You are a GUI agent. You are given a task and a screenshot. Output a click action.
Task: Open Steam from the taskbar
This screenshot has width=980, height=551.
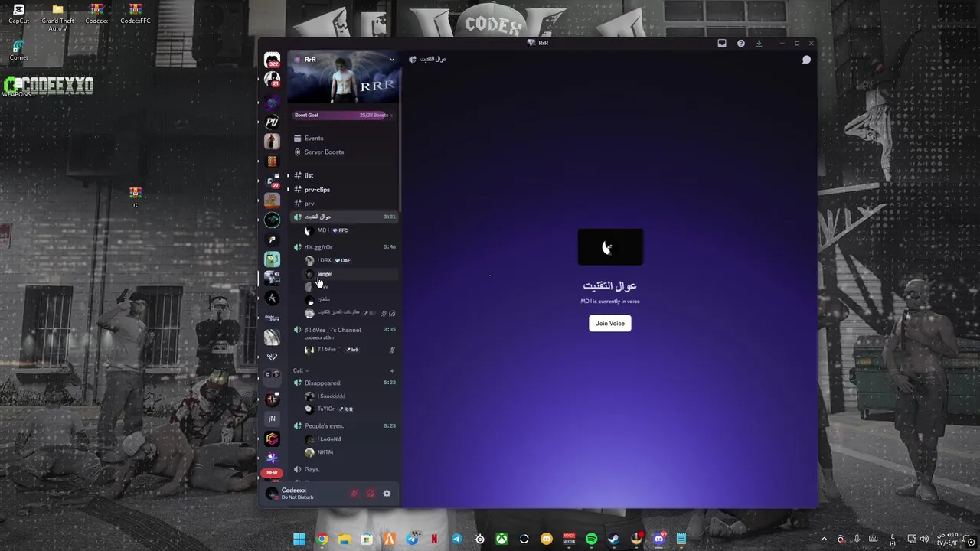pyautogui.click(x=613, y=540)
